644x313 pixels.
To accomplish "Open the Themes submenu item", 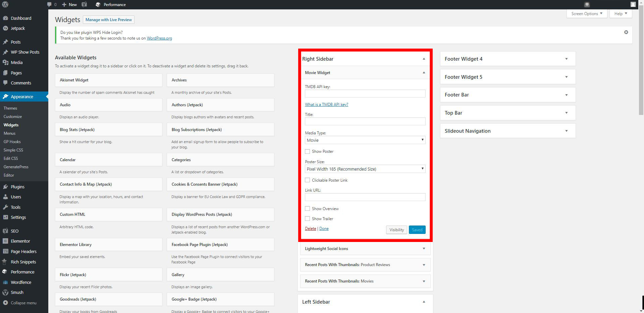I will coord(10,108).
